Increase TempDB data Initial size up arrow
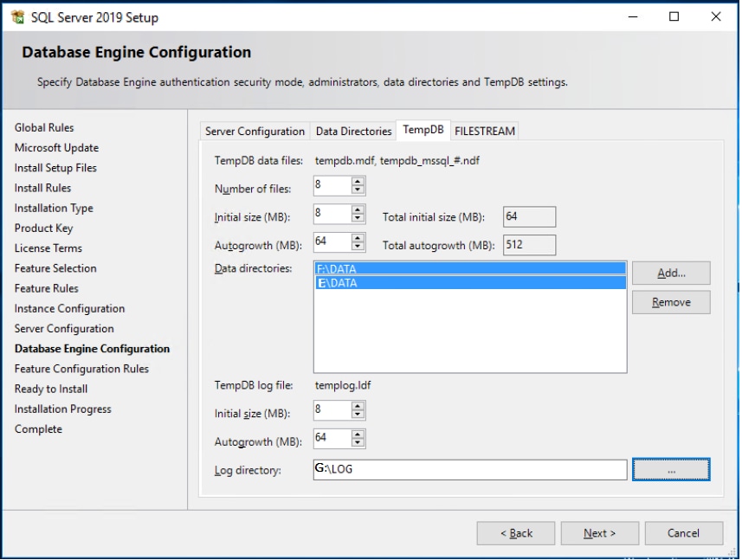 (x=358, y=210)
